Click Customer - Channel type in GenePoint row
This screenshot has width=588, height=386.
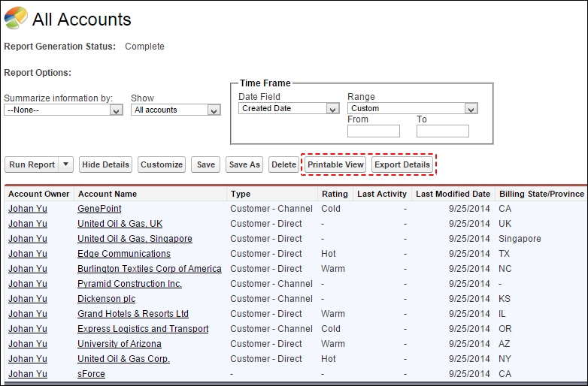(271, 209)
